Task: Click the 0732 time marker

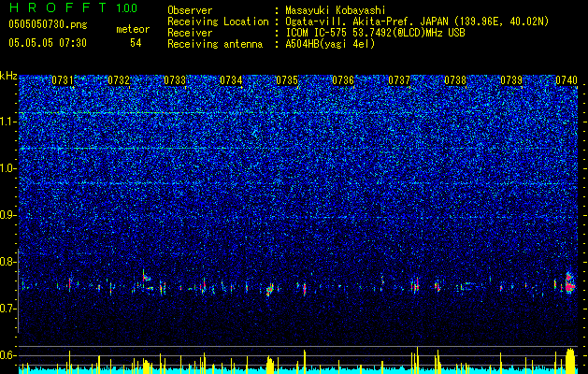Action: tap(119, 80)
